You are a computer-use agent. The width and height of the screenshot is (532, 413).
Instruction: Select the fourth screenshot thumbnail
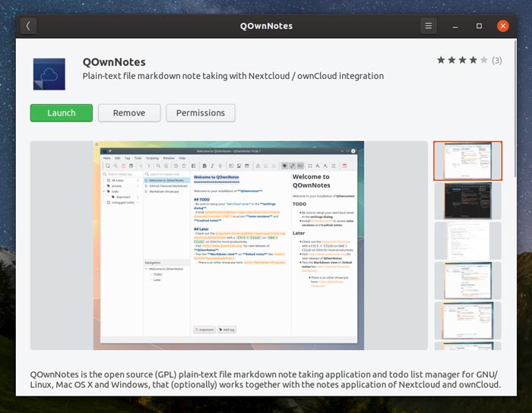point(467,281)
